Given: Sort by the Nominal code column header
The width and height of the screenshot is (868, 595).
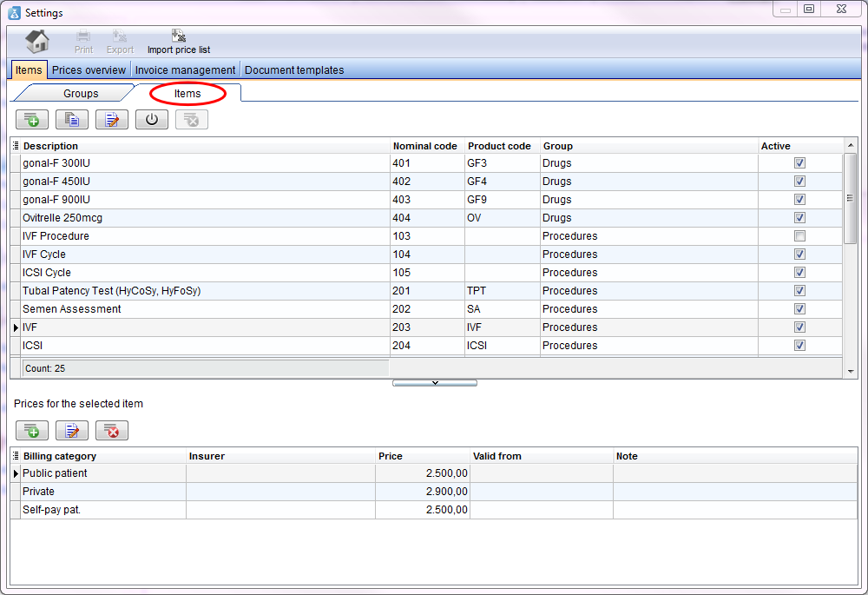Looking at the screenshot, I should (427, 146).
